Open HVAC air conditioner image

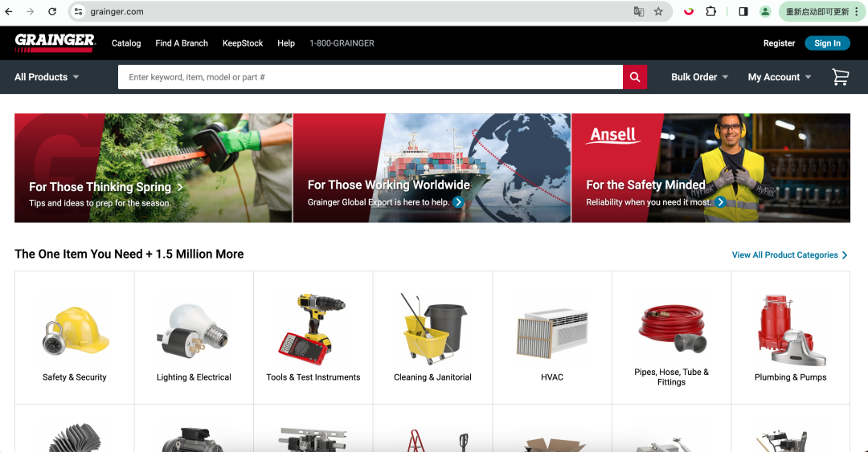pos(552,334)
